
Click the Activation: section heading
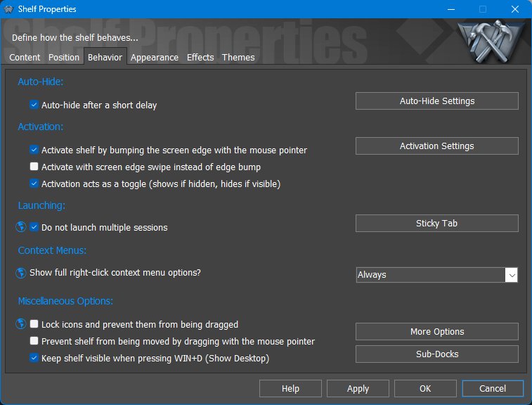tap(40, 127)
